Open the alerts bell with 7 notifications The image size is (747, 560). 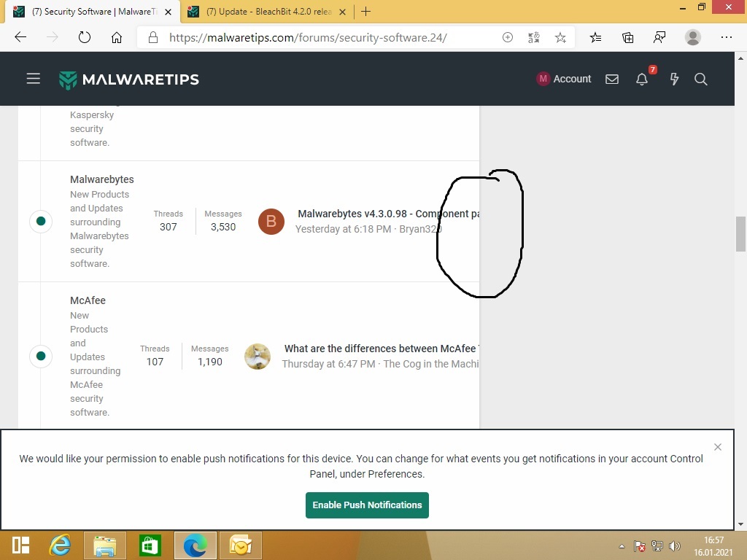[x=643, y=78]
